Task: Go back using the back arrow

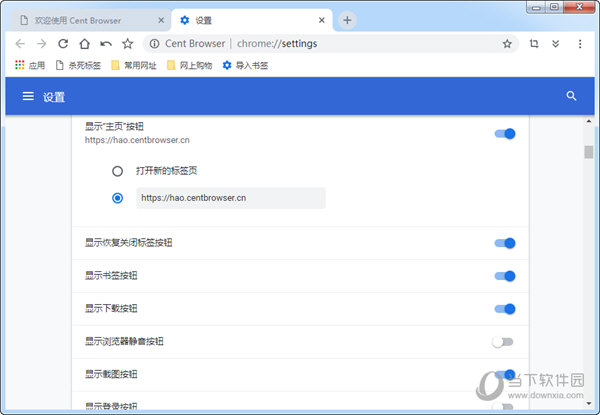Action: (x=20, y=44)
